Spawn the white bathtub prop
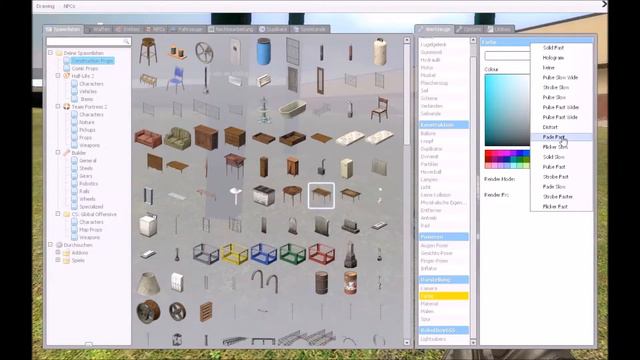Screen dimensions: 640x360 292,109
